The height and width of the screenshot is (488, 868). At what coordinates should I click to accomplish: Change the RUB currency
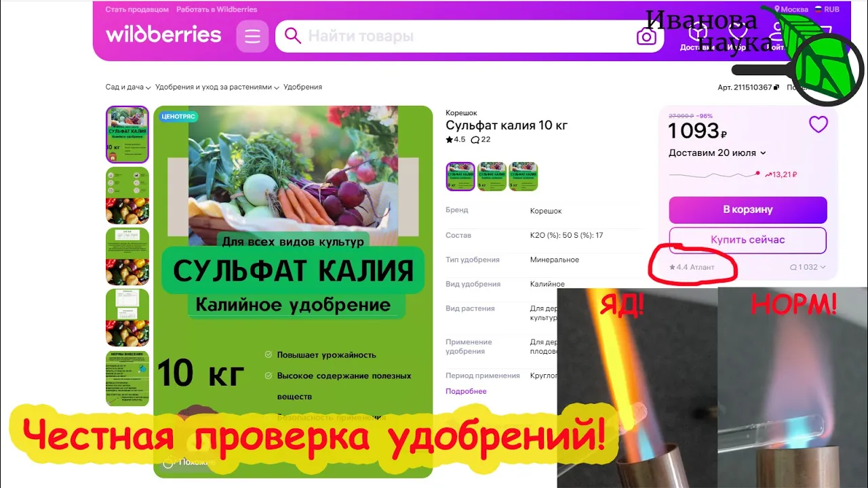pos(827,9)
